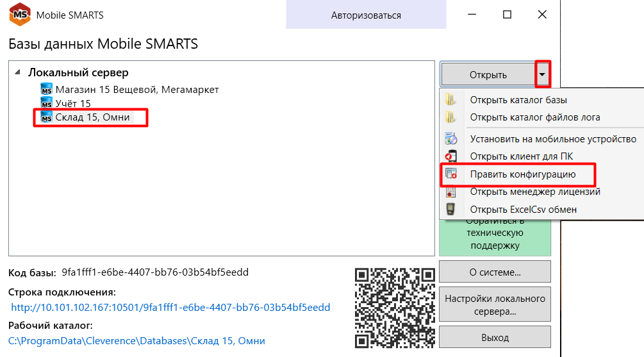
Task: Select Открыть ExcelCsv обмен entry
Action: (524, 210)
